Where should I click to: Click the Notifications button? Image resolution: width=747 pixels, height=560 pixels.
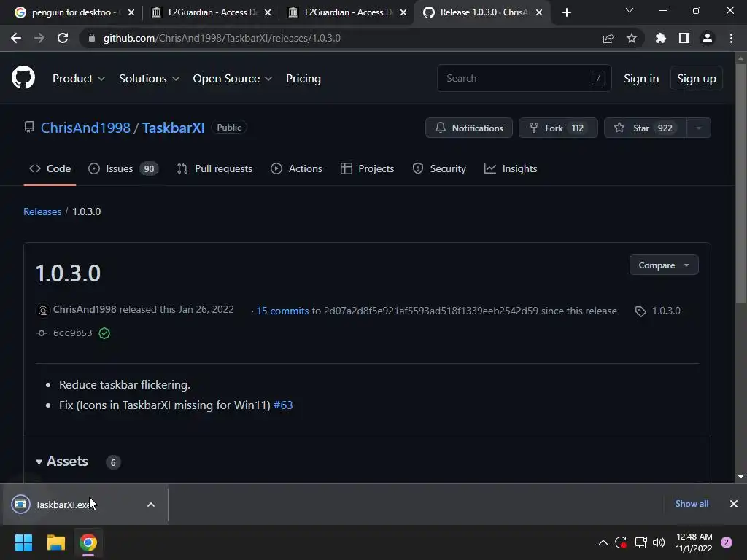(x=469, y=128)
